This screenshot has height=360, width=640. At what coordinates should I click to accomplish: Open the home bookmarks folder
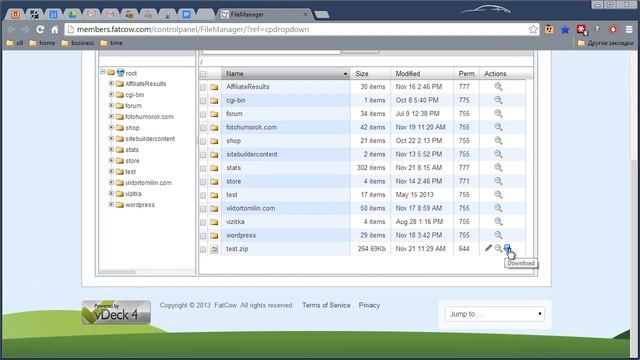(x=42, y=43)
